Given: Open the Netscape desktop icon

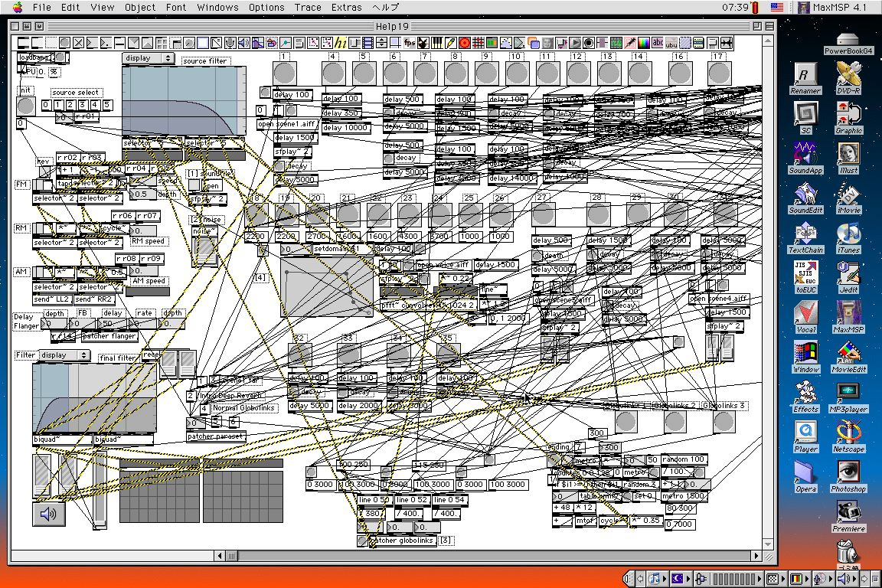Looking at the screenshot, I should point(848,437).
